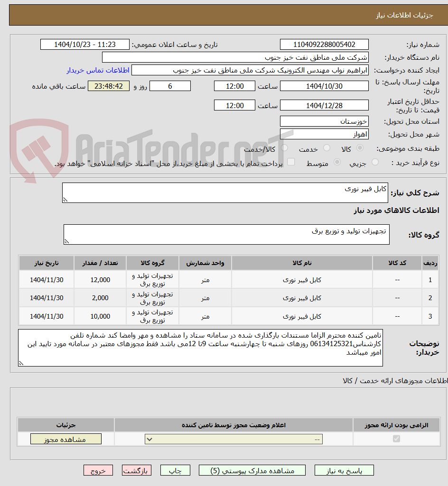Click date 1404/11/30 in row 2
This screenshot has width=448, height=486.
click(x=47, y=298)
